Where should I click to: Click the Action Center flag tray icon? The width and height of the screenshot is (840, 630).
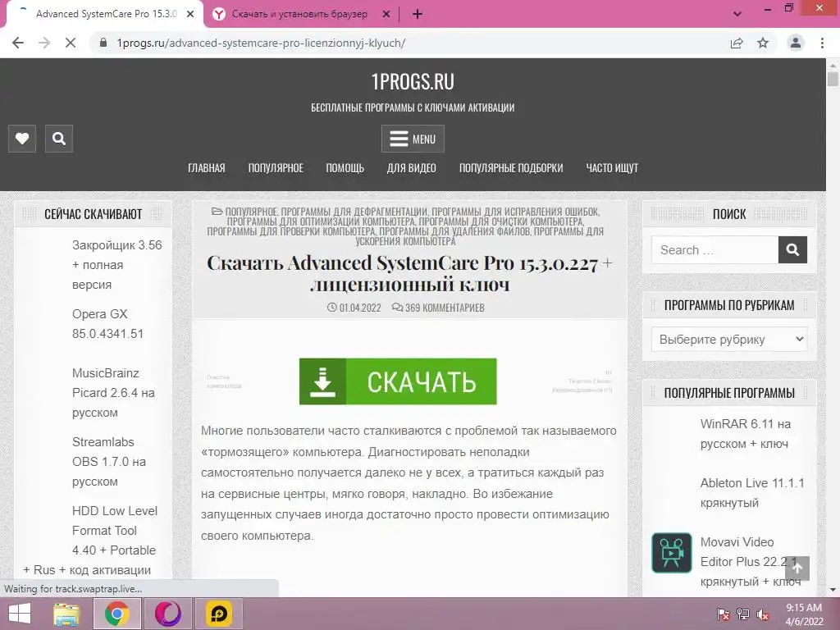point(724,614)
